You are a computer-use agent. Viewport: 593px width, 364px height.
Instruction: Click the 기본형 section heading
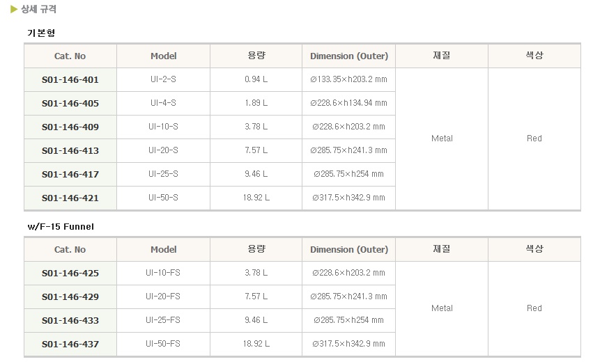click(41, 33)
